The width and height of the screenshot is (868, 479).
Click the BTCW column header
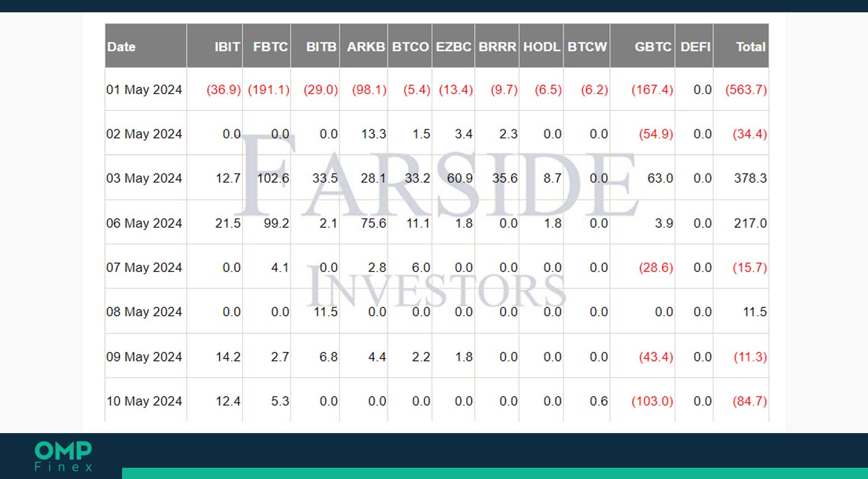[x=587, y=46]
